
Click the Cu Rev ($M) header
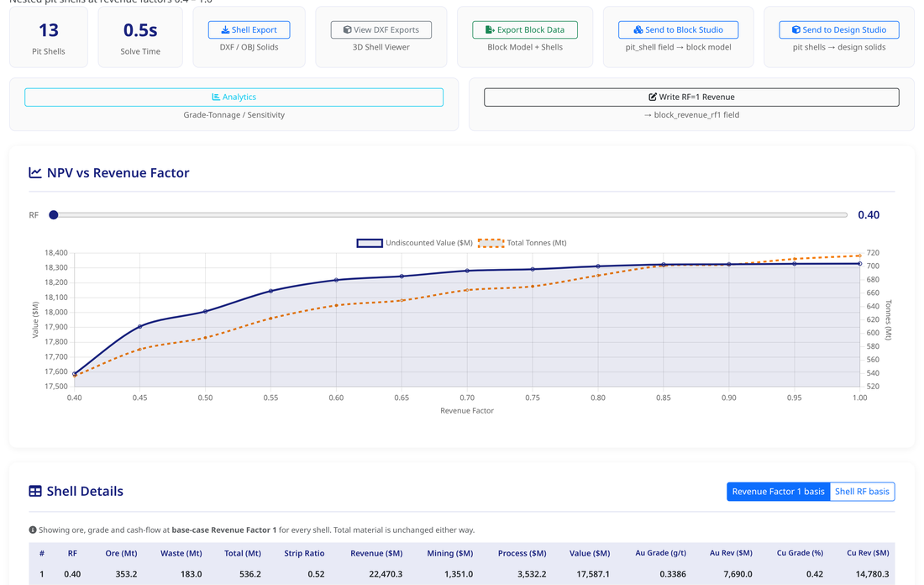(868, 553)
